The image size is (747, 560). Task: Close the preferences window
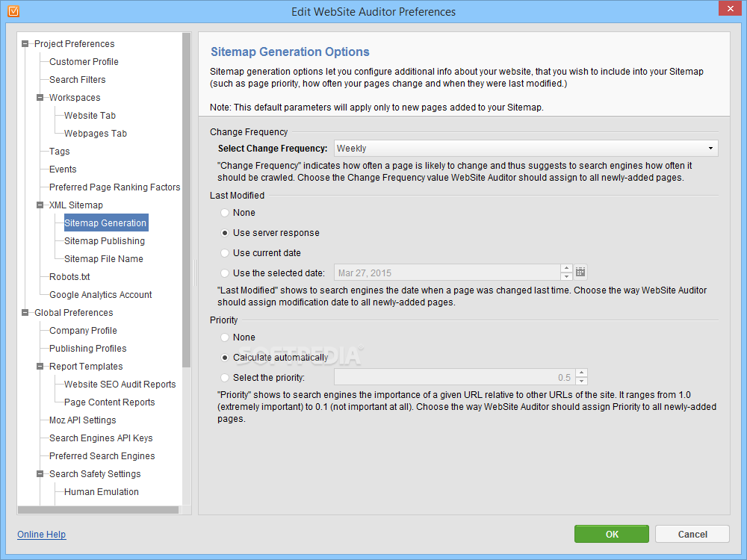click(x=731, y=8)
